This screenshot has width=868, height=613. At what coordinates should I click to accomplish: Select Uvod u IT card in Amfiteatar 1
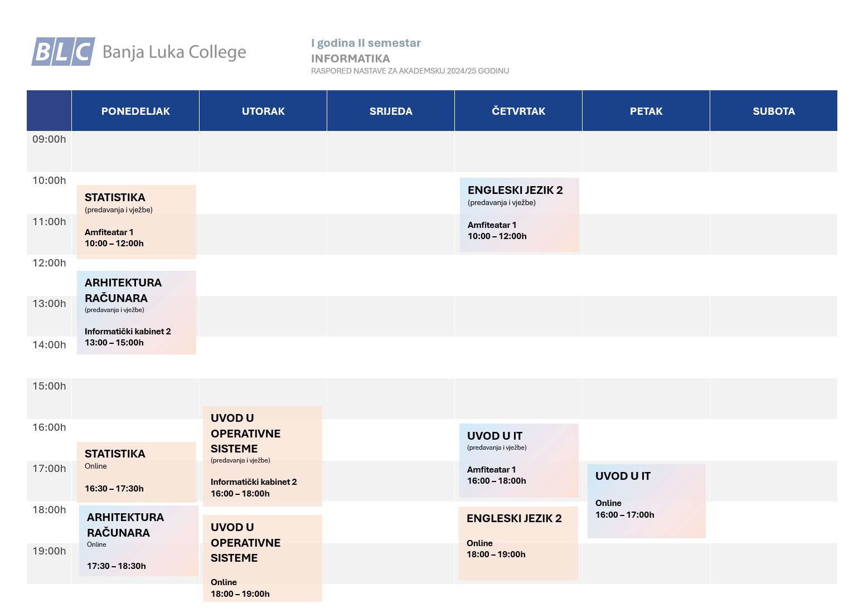pyautogui.click(x=519, y=460)
